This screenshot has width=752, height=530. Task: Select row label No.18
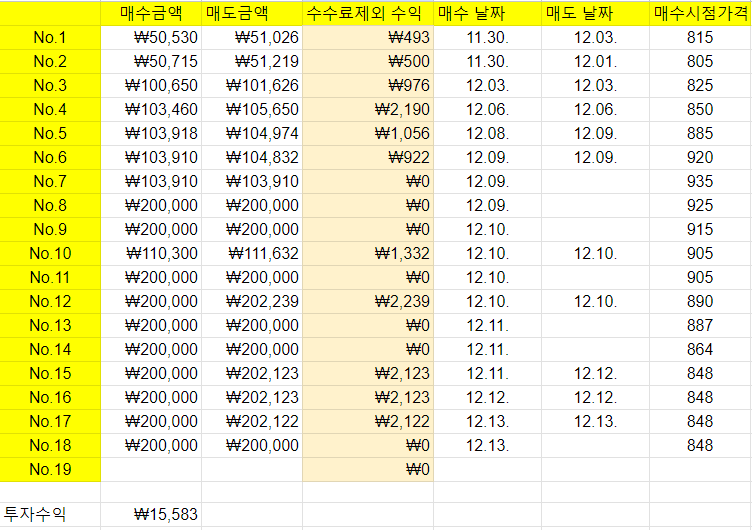click(50, 445)
